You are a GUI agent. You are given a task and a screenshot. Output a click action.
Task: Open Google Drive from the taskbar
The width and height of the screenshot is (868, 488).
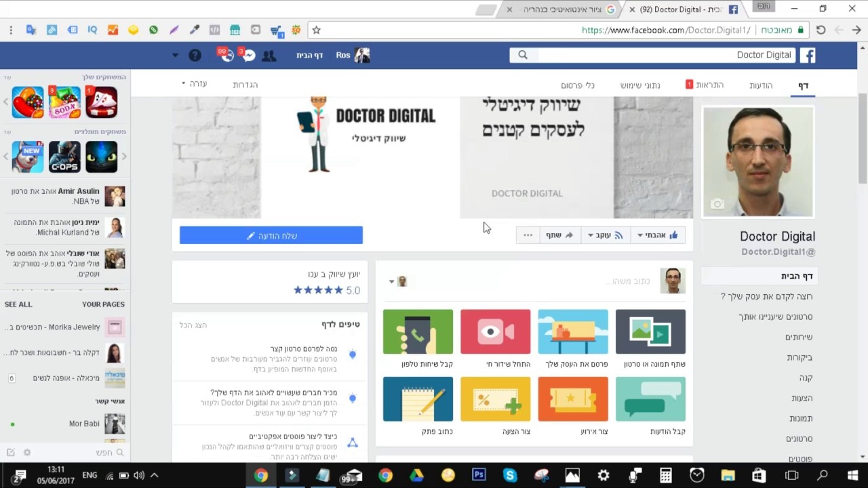(416, 475)
